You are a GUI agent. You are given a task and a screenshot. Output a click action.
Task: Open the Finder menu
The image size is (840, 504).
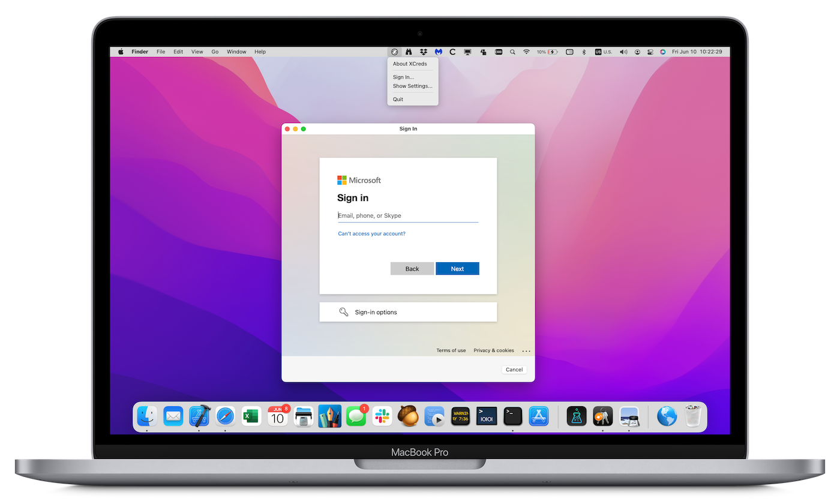point(140,52)
